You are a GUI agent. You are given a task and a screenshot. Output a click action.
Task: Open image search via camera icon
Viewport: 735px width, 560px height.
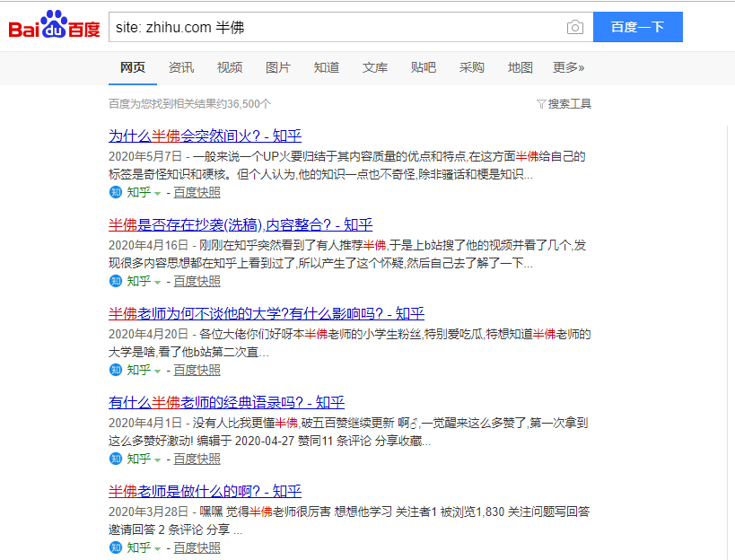point(574,27)
